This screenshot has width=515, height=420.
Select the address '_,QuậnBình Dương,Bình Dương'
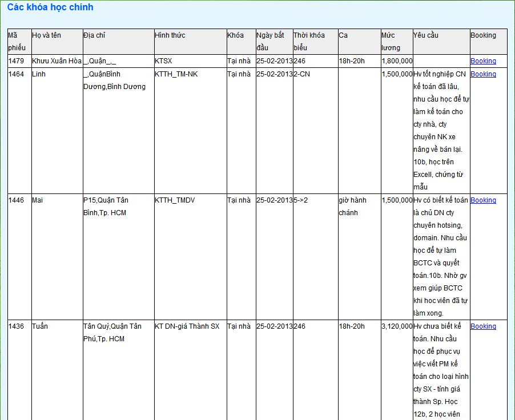[x=114, y=80]
